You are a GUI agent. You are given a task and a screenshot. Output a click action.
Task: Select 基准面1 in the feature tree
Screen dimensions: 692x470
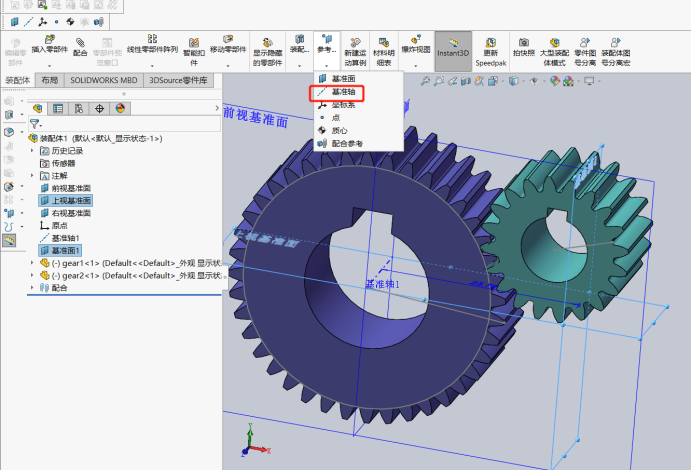(60, 251)
